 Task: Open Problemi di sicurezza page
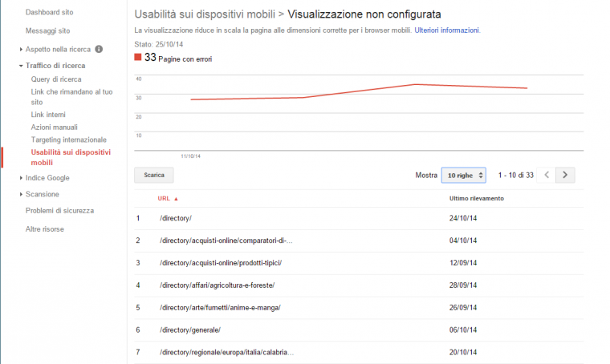(x=60, y=211)
